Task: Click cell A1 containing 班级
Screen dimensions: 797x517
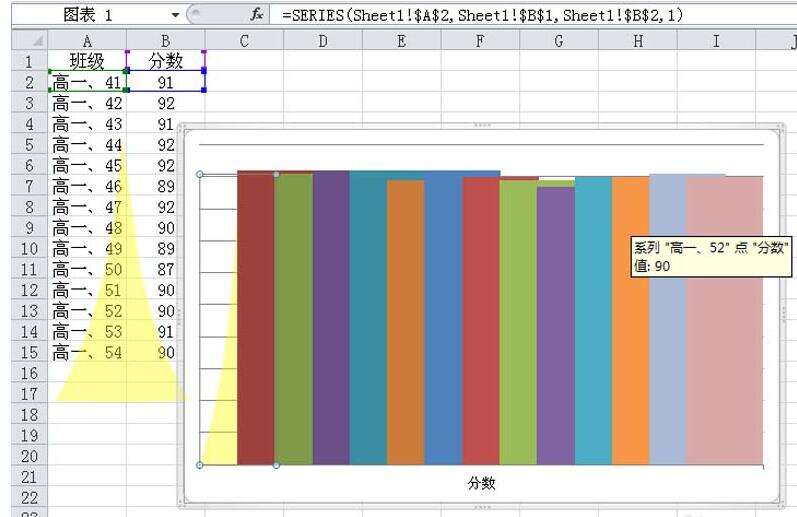Action: [87, 62]
